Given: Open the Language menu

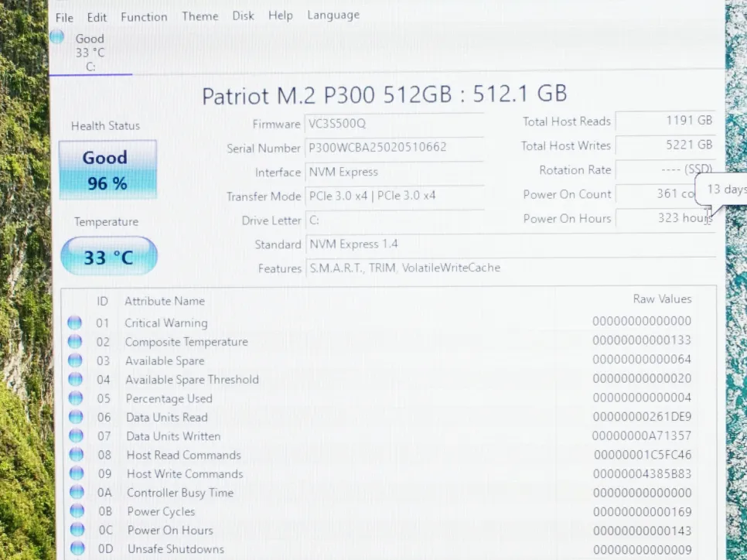Looking at the screenshot, I should coord(333,15).
